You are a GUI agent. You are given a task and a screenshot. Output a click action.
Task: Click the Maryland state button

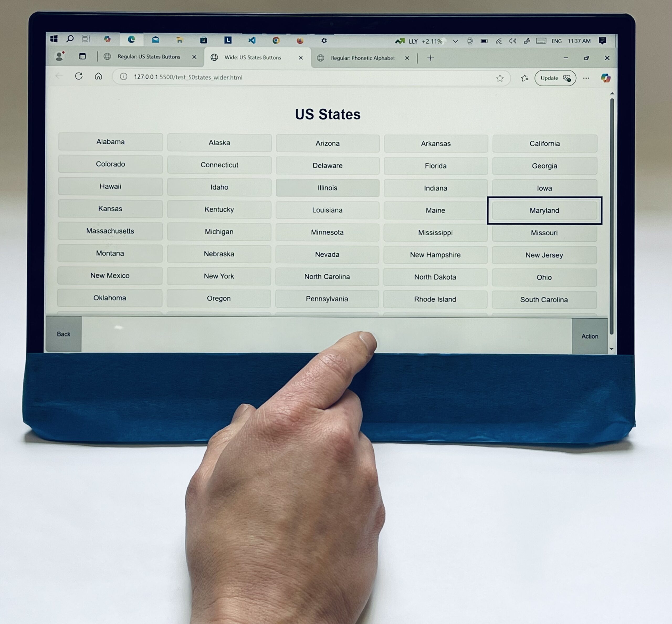(x=544, y=210)
